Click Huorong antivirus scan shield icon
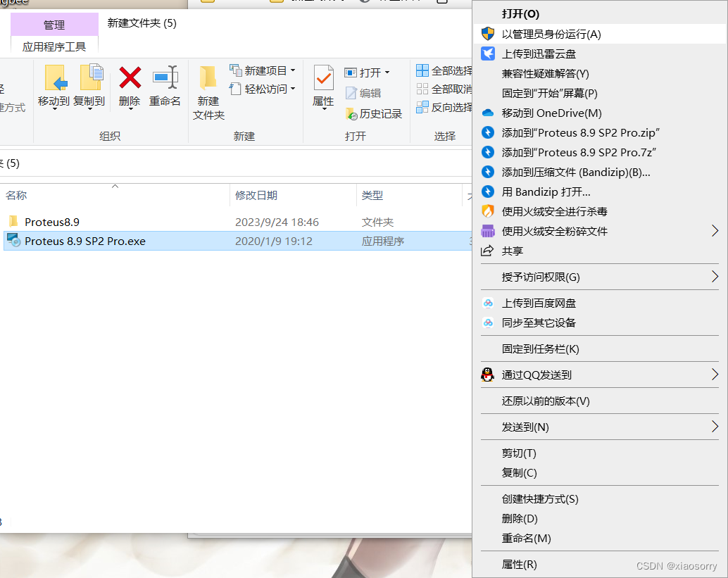This screenshot has width=728, height=578. 487,211
